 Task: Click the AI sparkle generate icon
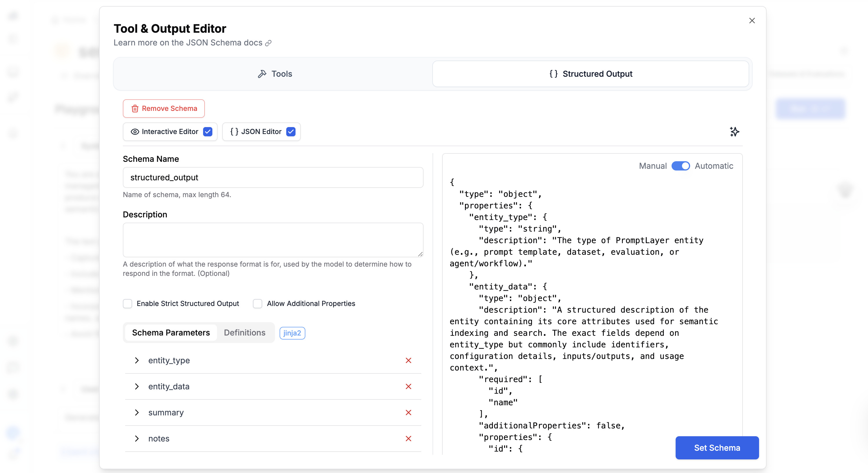tap(734, 132)
